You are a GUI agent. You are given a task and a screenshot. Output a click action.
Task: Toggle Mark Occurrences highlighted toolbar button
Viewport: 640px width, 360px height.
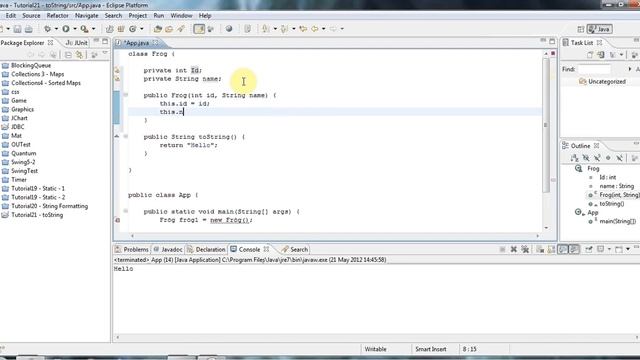point(199,29)
